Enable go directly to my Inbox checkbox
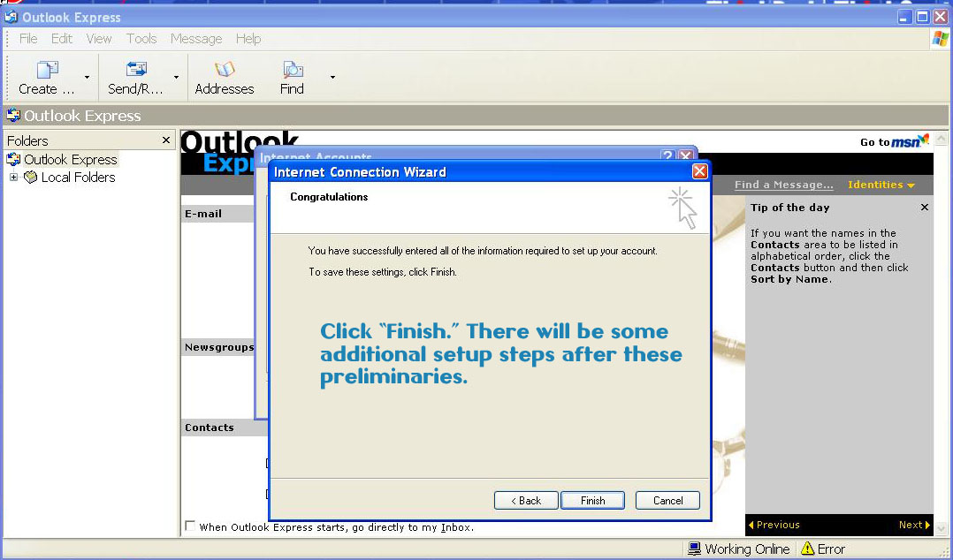 point(190,526)
